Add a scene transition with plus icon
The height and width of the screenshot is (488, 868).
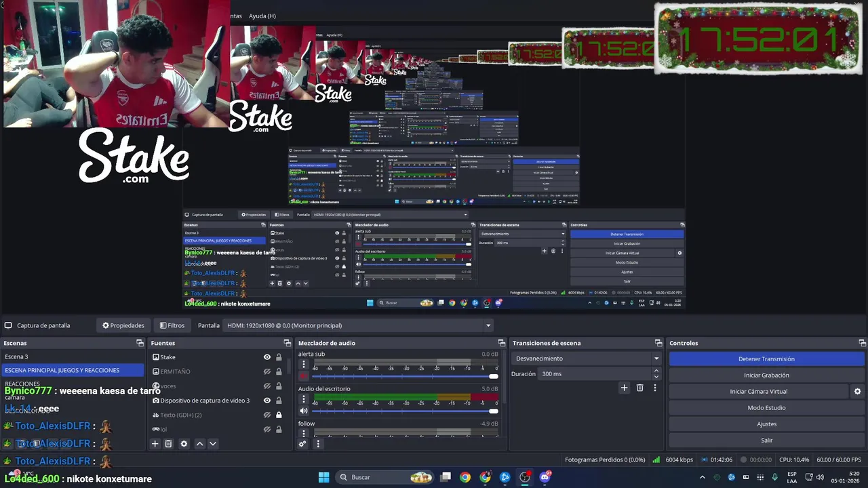[625, 388]
